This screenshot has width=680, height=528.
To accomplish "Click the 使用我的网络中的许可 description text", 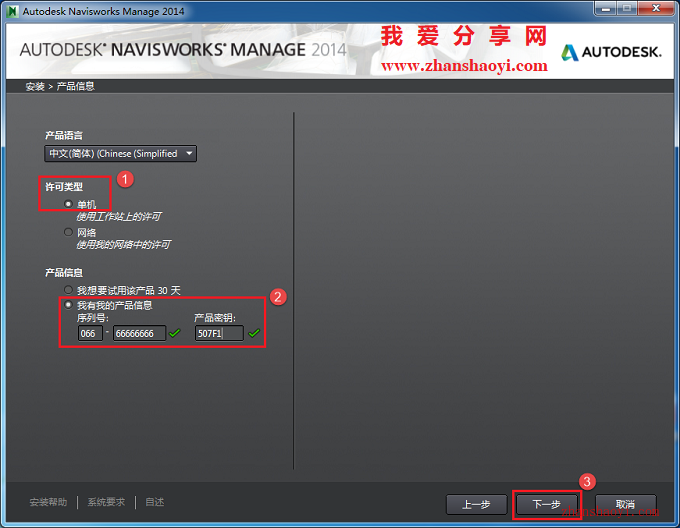I will [124, 244].
